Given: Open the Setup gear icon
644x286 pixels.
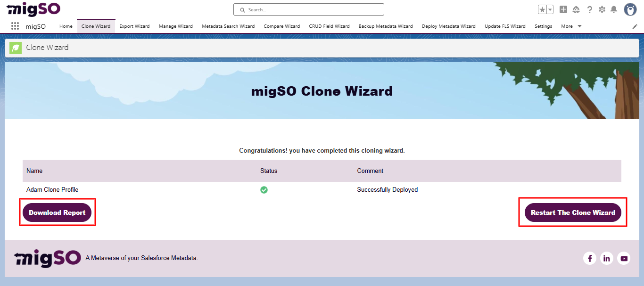Looking at the screenshot, I should click(x=602, y=9).
